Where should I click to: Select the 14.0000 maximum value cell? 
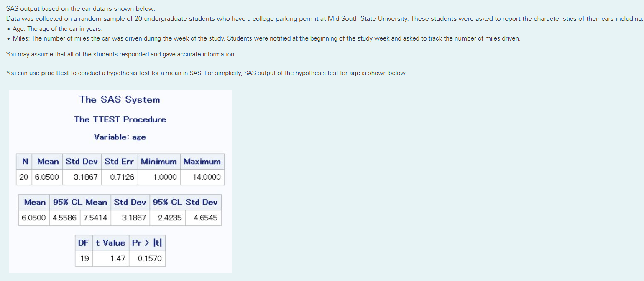207,177
